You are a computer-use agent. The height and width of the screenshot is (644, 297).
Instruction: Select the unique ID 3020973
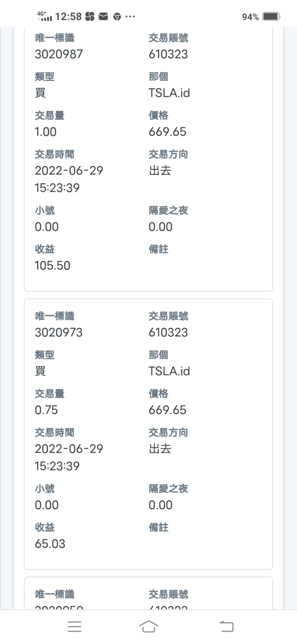click(x=58, y=332)
